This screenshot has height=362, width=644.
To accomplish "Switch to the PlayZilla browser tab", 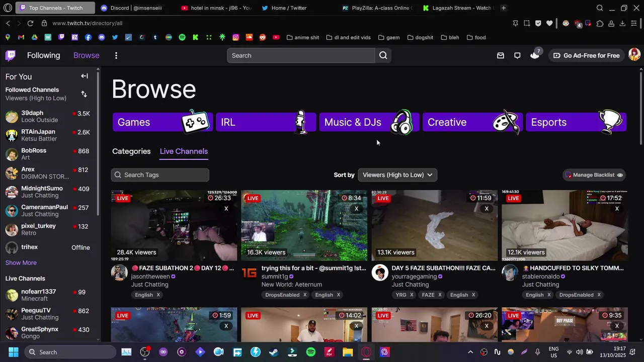I will coord(377,8).
